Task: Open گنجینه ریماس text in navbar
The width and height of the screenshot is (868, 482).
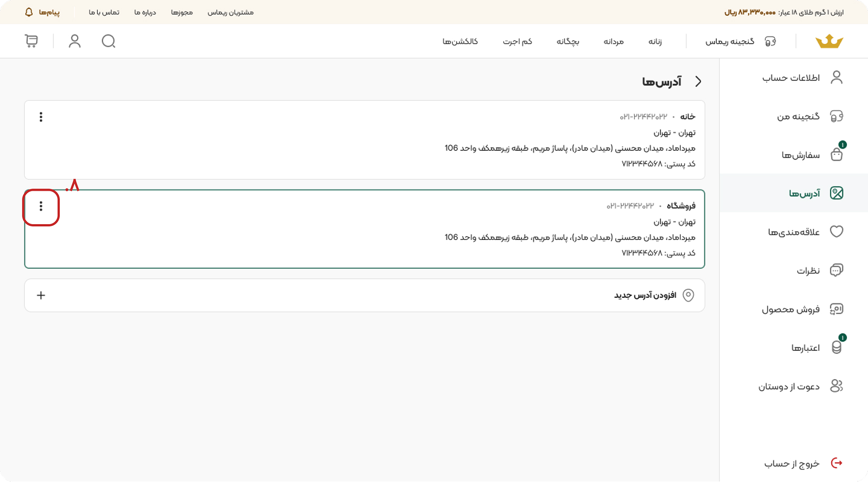Action: pos(730,41)
